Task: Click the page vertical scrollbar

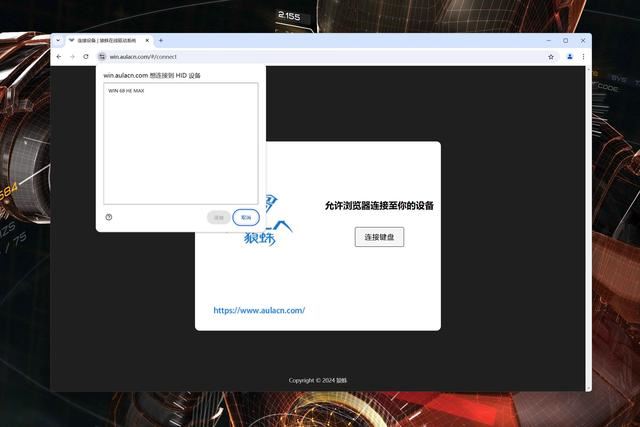Action: [x=588, y=229]
